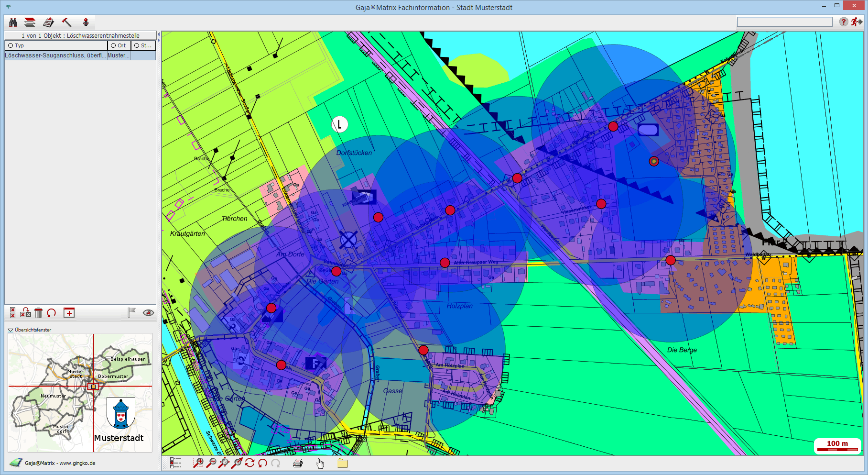Click the '1 von 1 Objekt' header
The height and width of the screenshot is (475, 868).
(80, 35)
